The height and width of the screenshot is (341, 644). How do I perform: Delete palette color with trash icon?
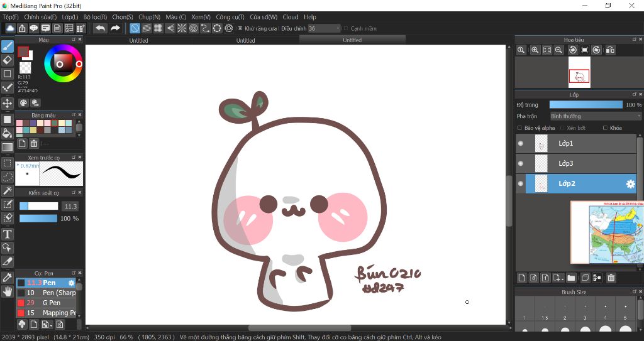pos(34,143)
